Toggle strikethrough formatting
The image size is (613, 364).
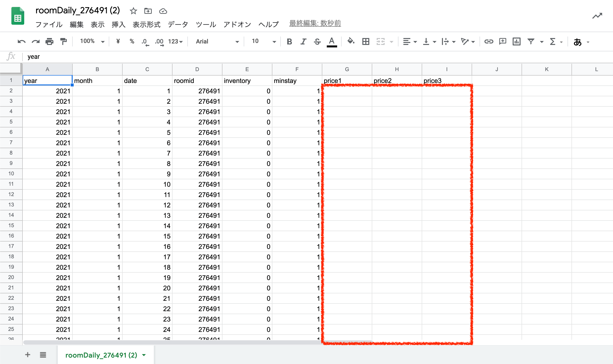coord(317,41)
